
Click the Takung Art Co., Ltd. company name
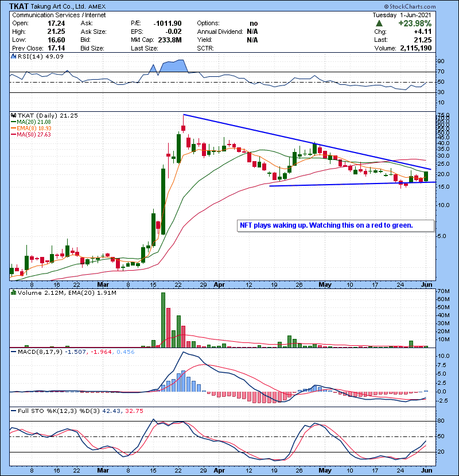(x=59, y=6)
